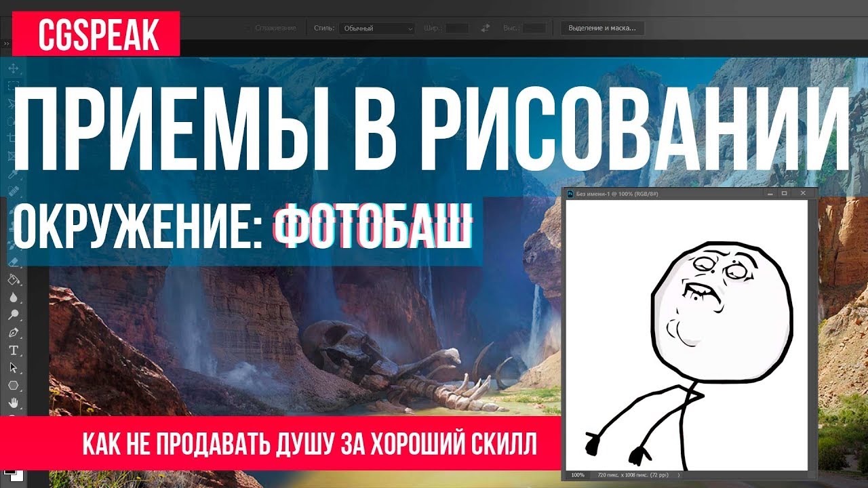The image size is (868, 488).
Task: Click the meme drawing canvas in Без имени-1
Action: point(686,335)
